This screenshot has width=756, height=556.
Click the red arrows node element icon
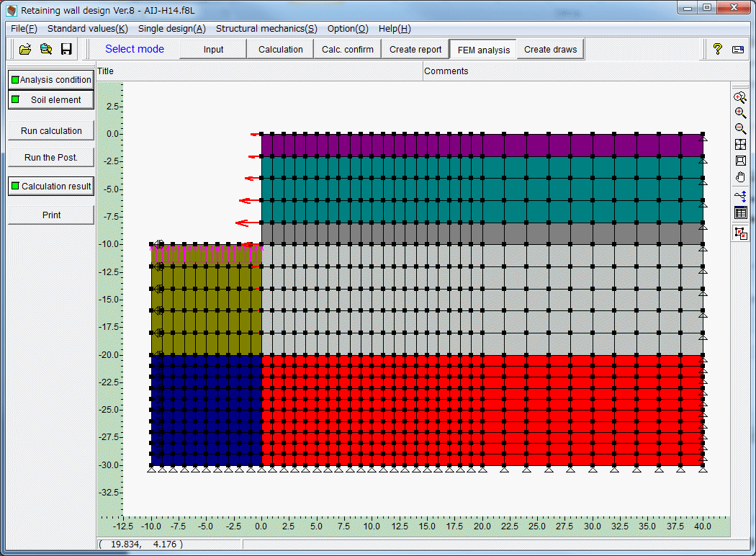point(741,233)
